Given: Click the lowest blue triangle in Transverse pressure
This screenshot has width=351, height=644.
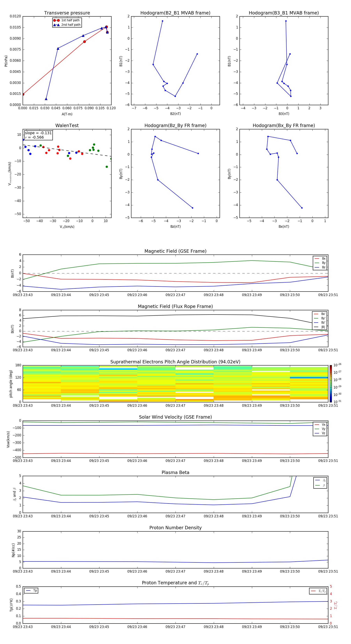Looking at the screenshot, I should pyautogui.click(x=46, y=99).
